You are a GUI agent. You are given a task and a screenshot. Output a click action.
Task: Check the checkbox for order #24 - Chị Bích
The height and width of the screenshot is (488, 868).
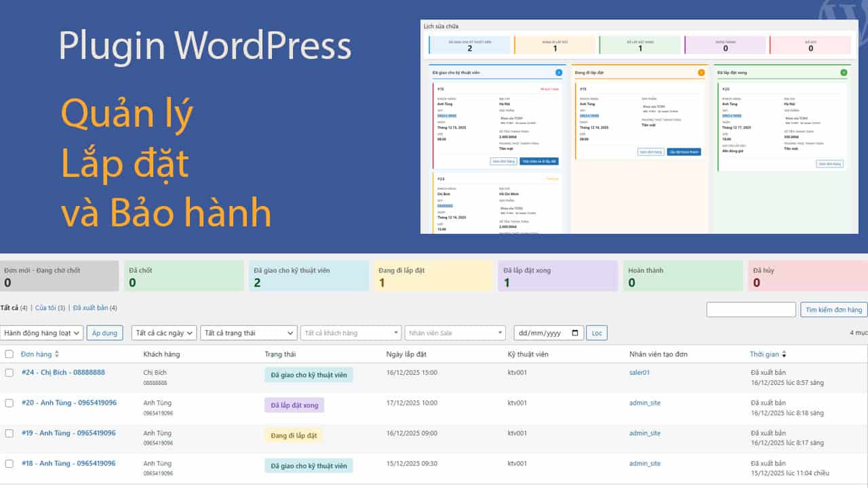pos(10,372)
